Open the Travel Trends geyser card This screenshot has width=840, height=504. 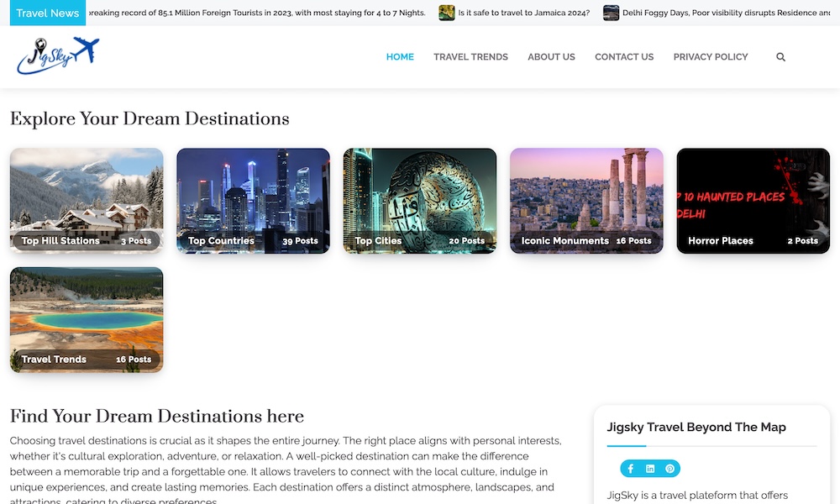point(87,319)
